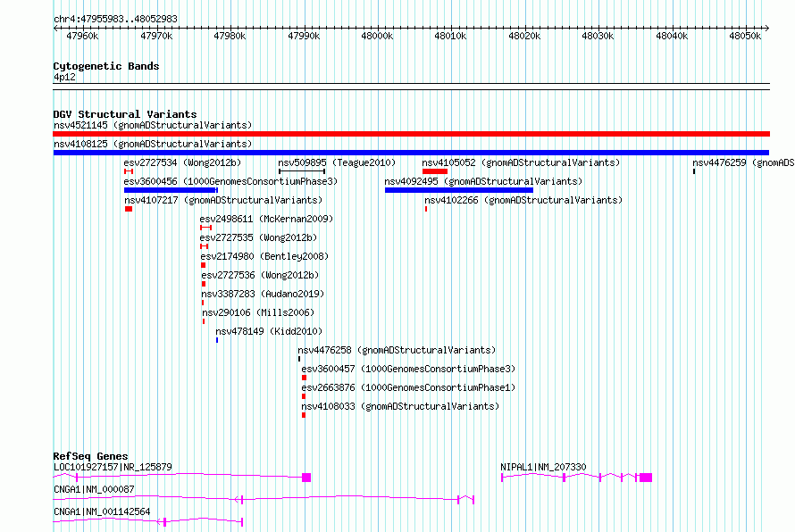
Task: Click the Cytogenetic Bands track title
Action: point(106,66)
